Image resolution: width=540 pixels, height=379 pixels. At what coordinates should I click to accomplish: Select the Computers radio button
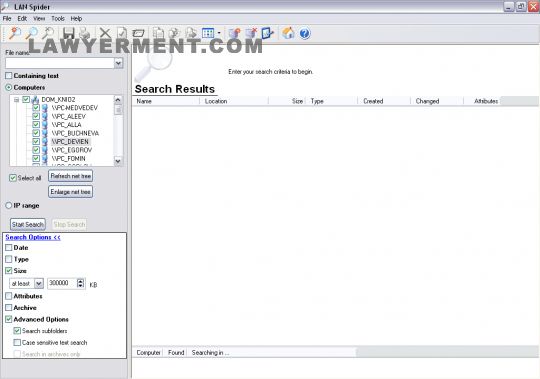[9, 87]
